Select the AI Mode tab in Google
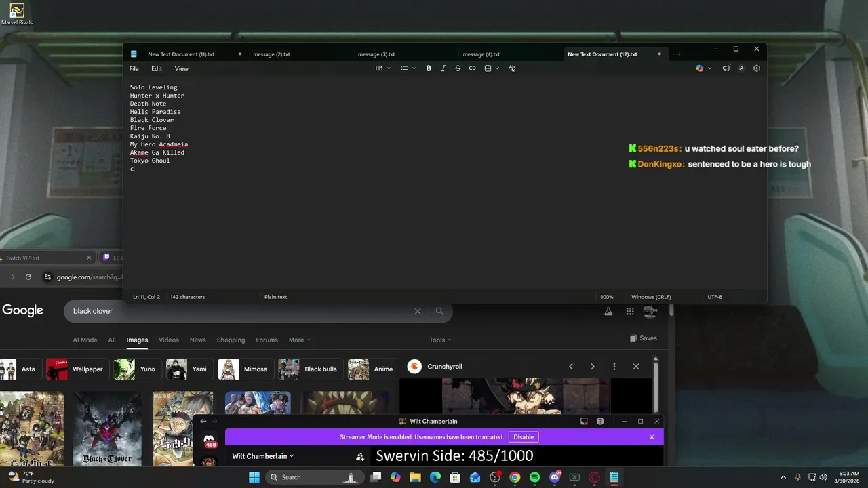 click(85, 340)
